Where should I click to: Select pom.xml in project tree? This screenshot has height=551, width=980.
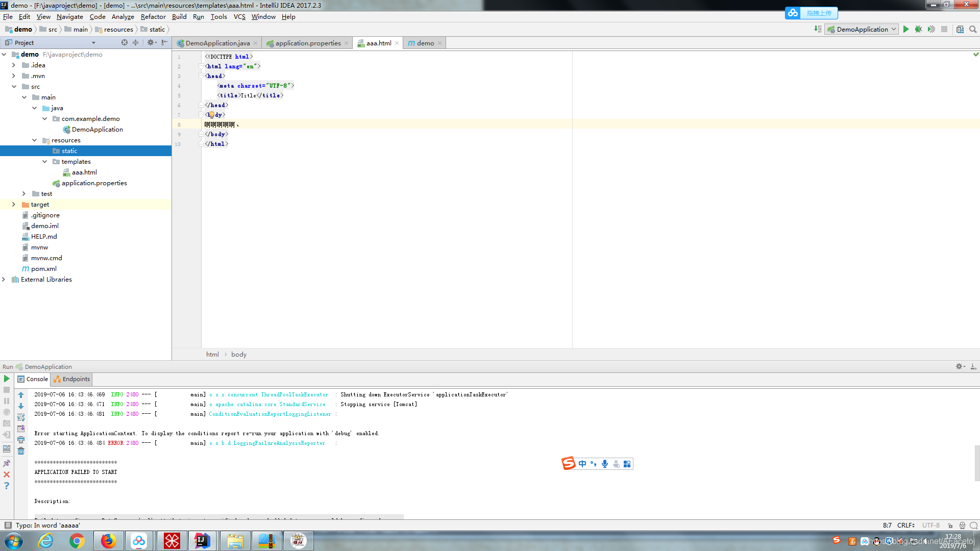(44, 268)
